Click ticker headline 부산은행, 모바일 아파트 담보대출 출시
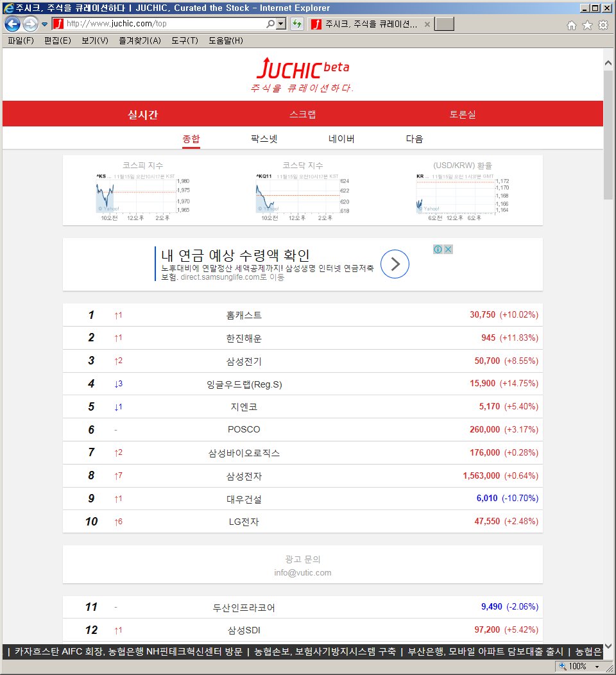616x675 pixels. point(486,651)
